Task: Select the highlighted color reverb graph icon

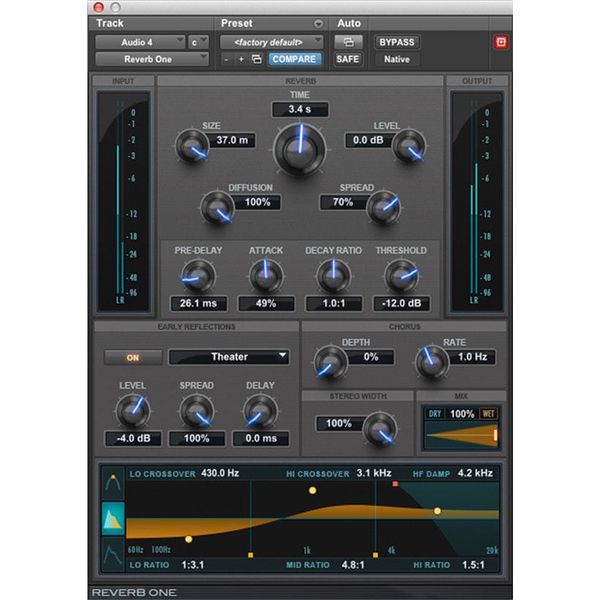Action: [113, 519]
